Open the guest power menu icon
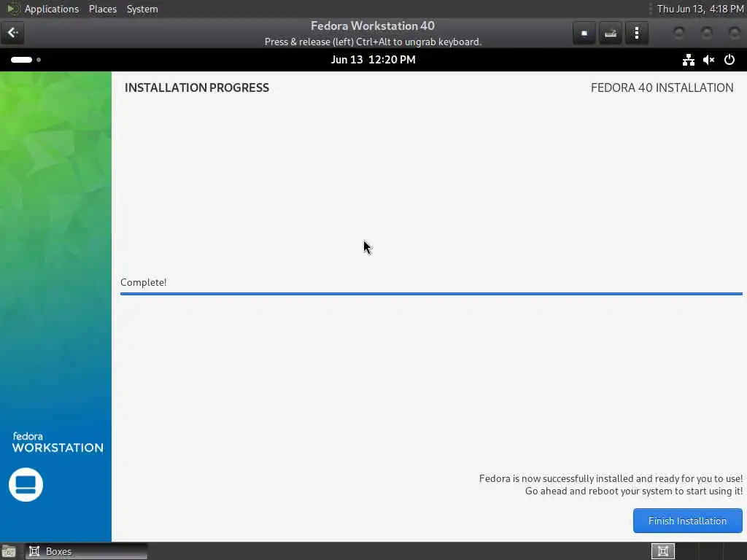Viewport: 747px width, 560px height. point(729,60)
